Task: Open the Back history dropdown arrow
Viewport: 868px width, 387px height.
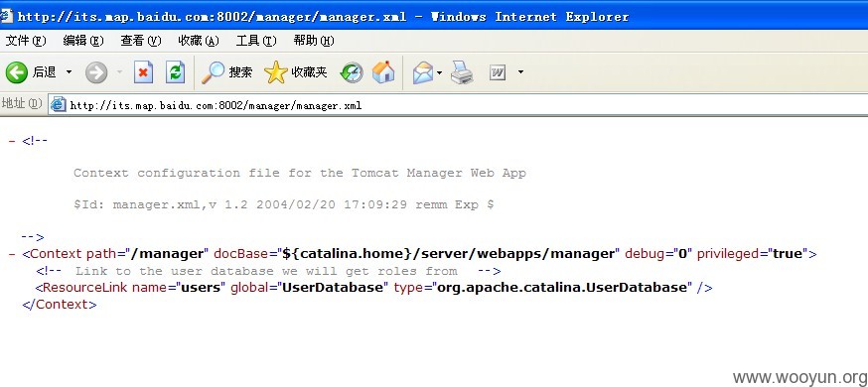Action: (70, 72)
